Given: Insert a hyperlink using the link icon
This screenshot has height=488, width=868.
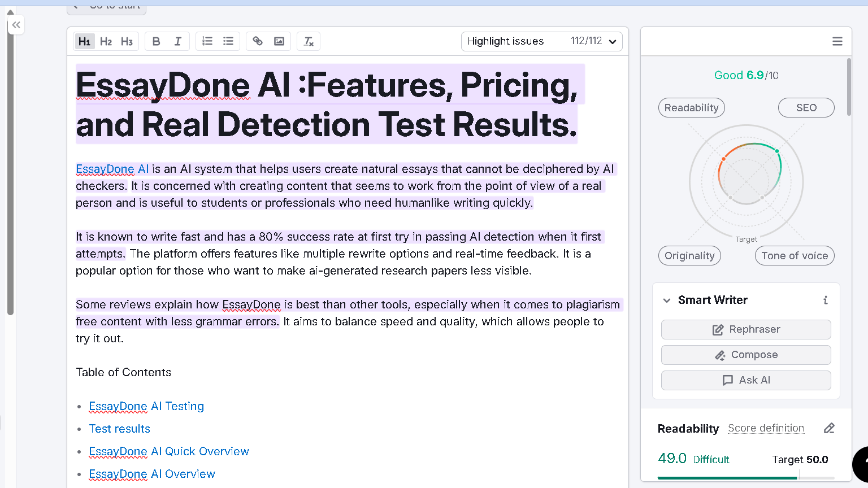Looking at the screenshot, I should 258,41.
